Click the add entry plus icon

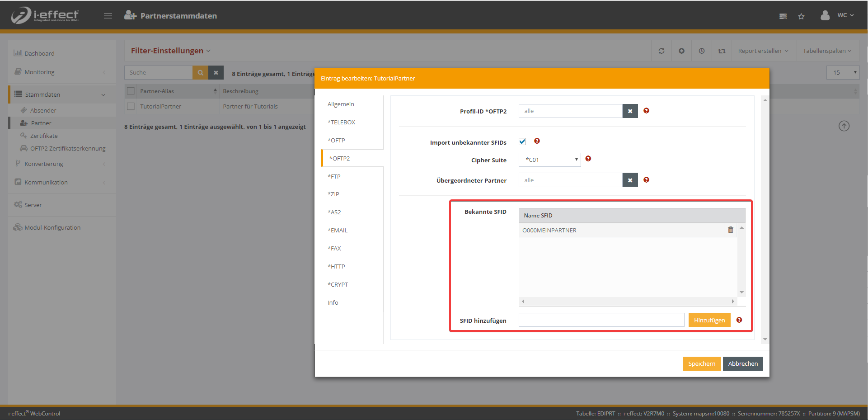[681, 51]
